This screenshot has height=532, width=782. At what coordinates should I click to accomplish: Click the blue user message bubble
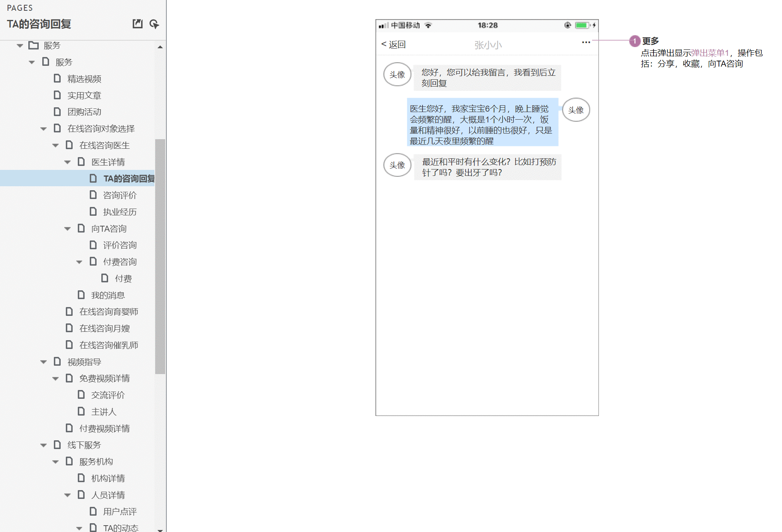click(x=482, y=122)
